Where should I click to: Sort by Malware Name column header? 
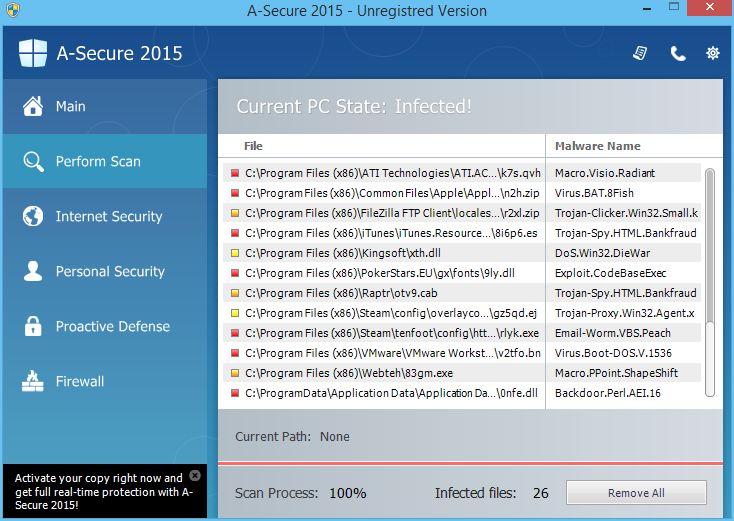(598, 146)
